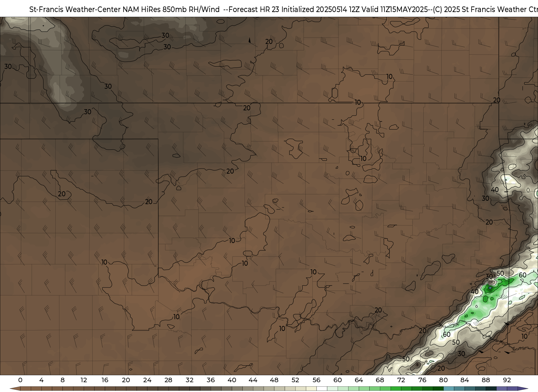Screen dimensions: 538x392
Task: Select colorbar tick label "76"
Action: point(422,380)
